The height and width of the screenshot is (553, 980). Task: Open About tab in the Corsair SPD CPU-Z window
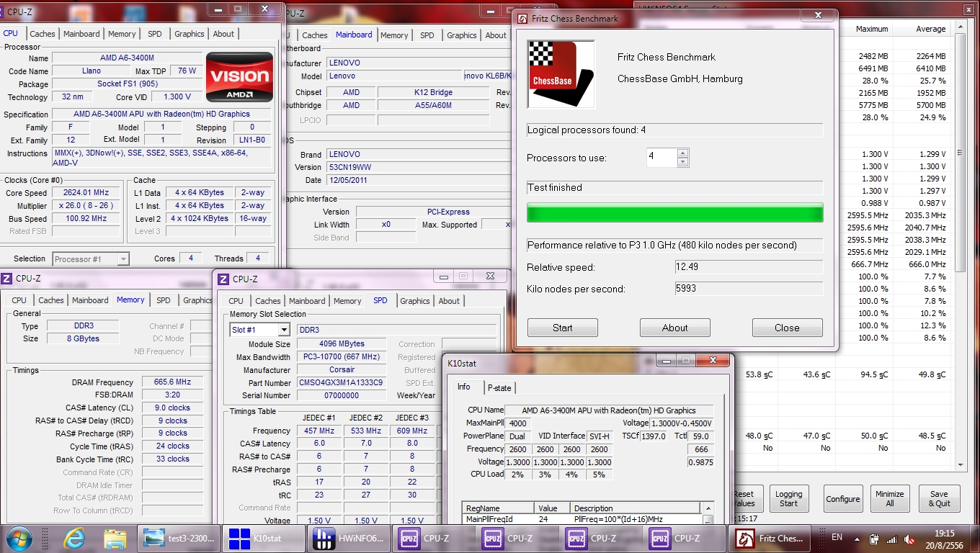(449, 301)
